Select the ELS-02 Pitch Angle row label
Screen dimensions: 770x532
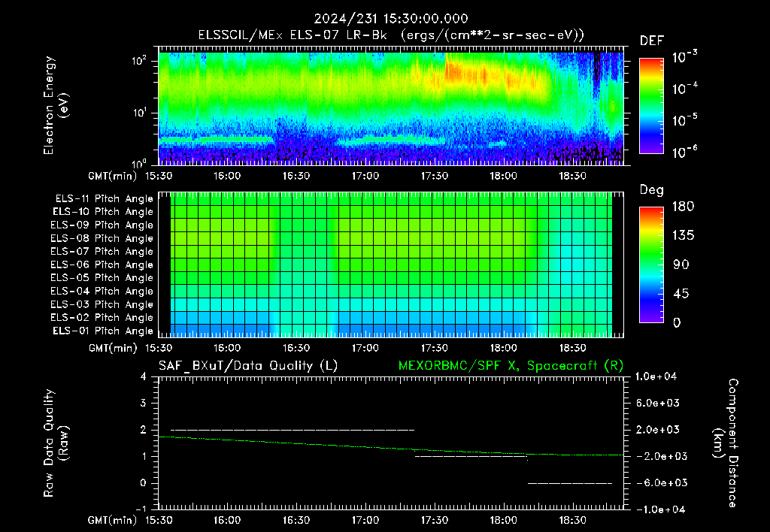click(102, 318)
